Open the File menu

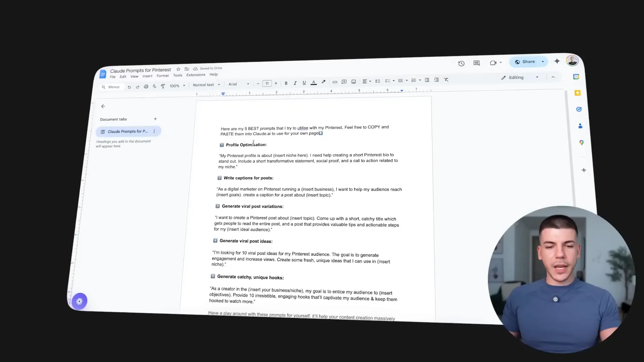(113, 77)
